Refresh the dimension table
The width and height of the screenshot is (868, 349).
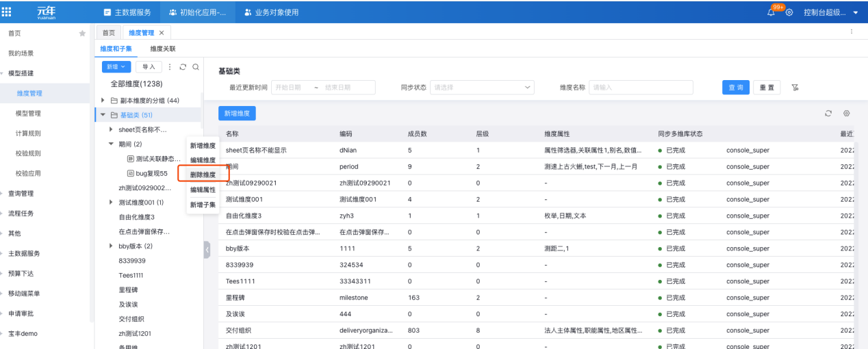click(828, 113)
